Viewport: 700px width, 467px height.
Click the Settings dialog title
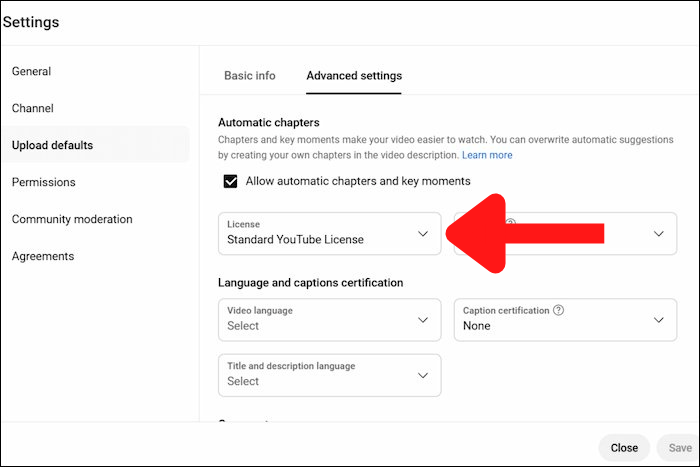pos(31,22)
